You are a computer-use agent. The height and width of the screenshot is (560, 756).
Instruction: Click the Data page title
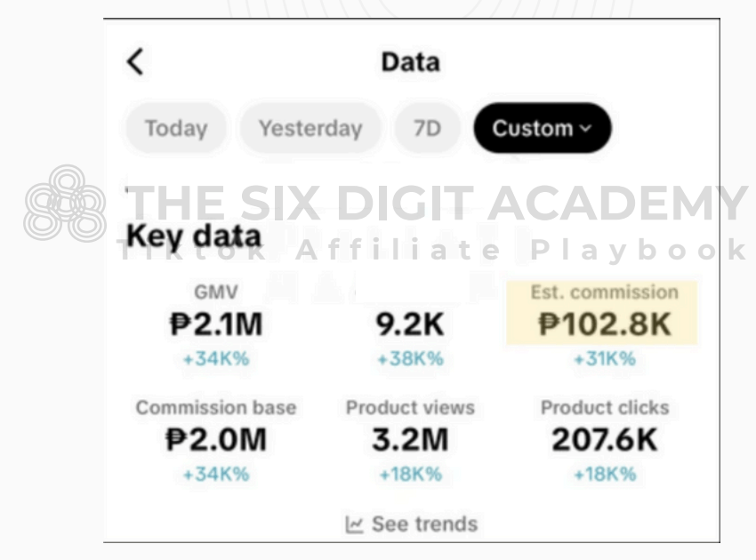coord(410,62)
